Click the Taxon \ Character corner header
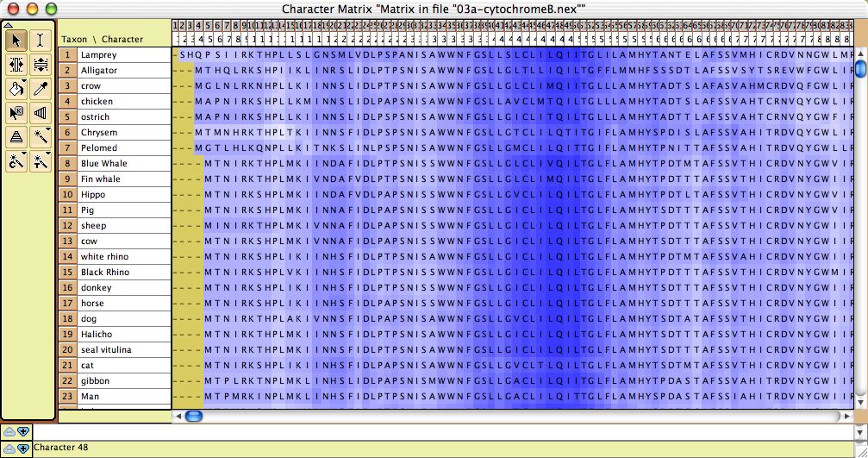 [x=102, y=39]
